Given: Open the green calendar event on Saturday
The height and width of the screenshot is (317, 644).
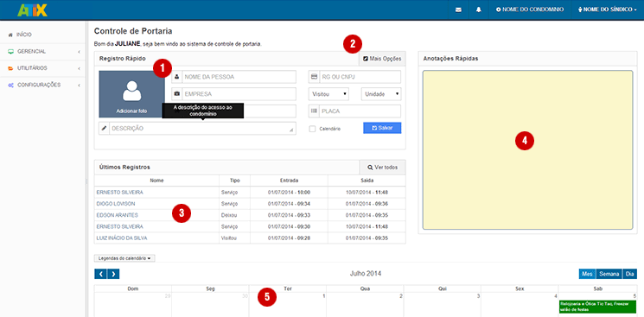Looking at the screenshot, I should [x=597, y=307].
